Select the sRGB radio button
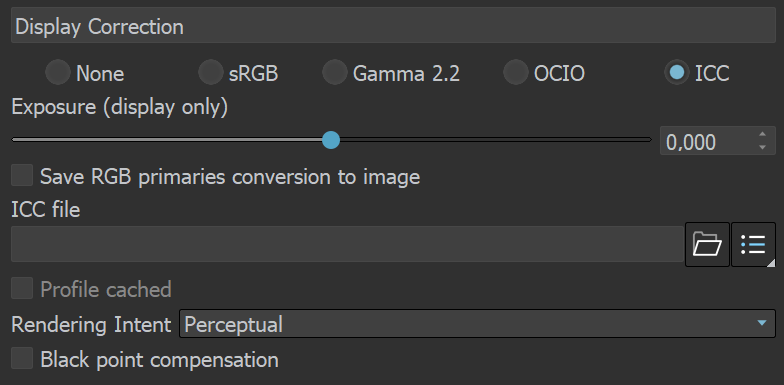 pyautogui.click(x=210, y=73)
